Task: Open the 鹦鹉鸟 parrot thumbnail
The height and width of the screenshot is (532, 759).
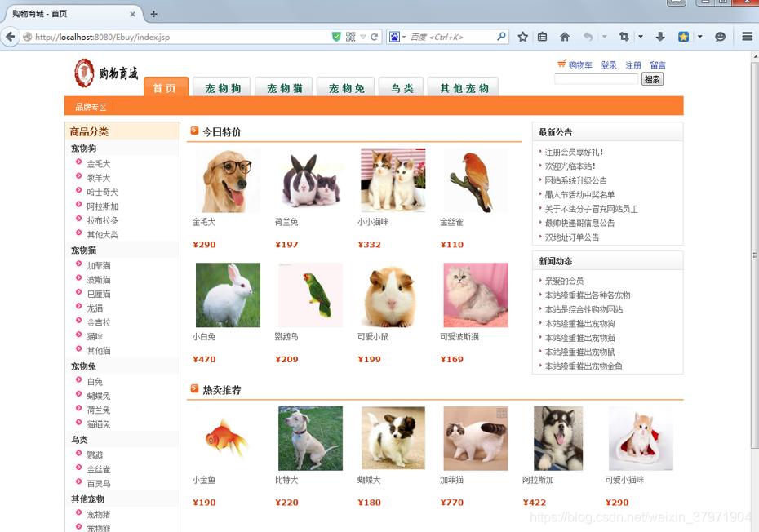Action: coord(311,295)
